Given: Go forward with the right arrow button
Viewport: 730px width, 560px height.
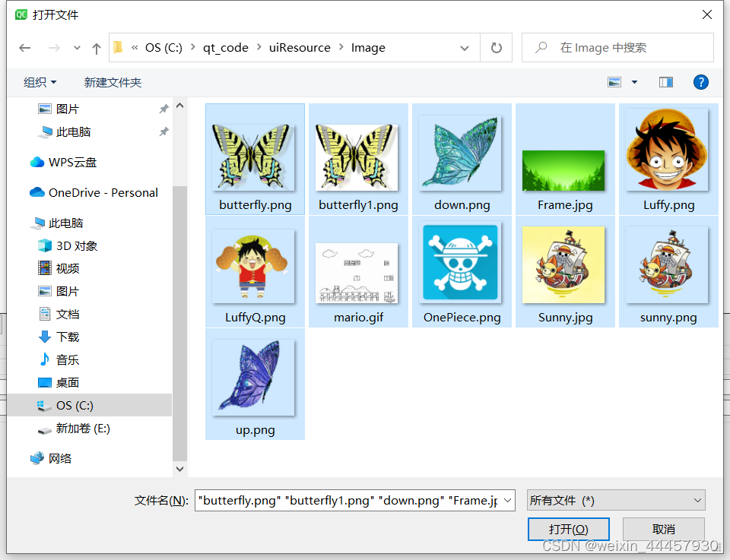Looking at the screenshot, I should (x=54, y=47).
